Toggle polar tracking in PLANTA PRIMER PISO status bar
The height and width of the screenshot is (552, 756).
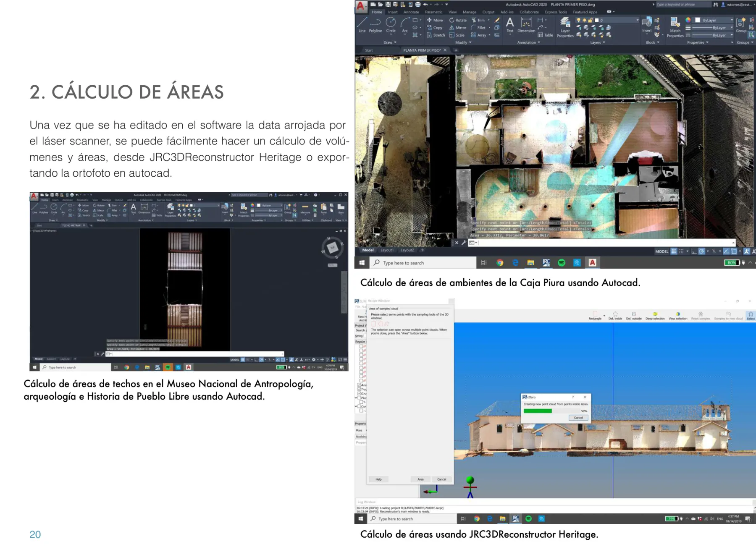702,251
